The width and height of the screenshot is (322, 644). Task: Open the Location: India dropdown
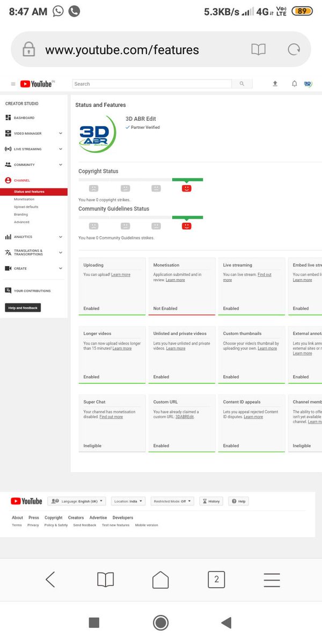point(129,501)
